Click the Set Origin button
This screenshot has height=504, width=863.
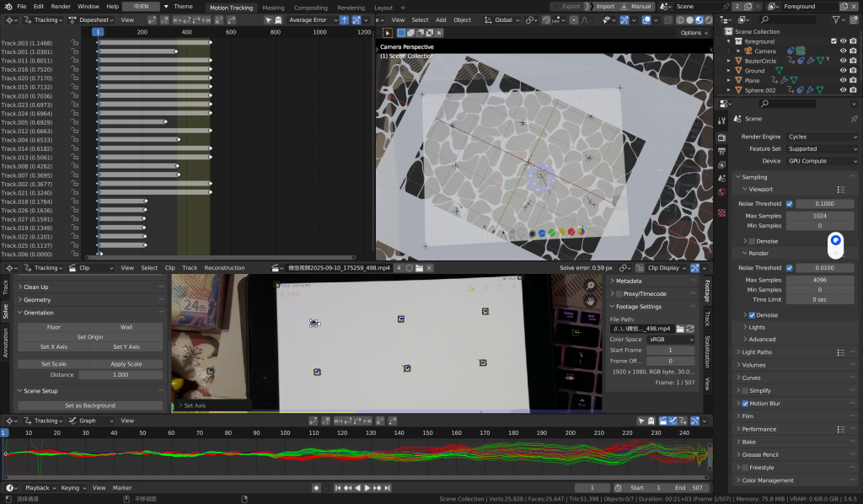pos(90,337)
